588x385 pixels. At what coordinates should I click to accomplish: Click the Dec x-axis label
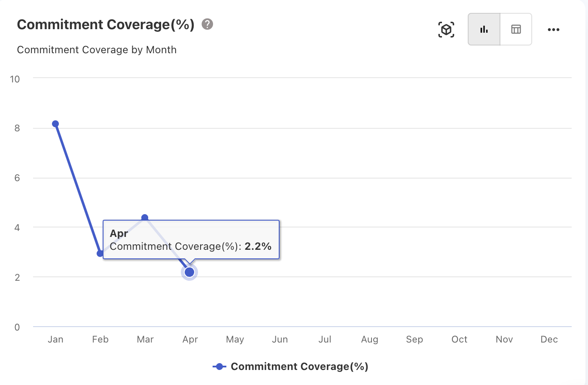point(549,340)
